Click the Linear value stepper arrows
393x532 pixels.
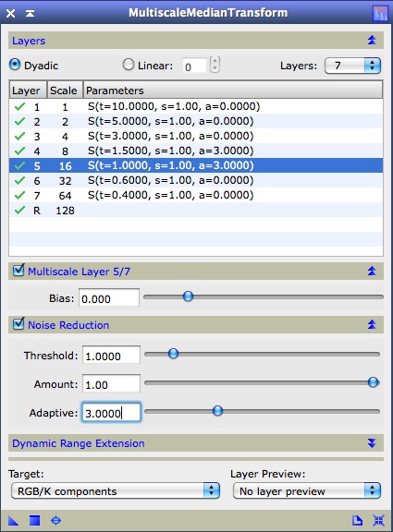click(x=215, y=65)
